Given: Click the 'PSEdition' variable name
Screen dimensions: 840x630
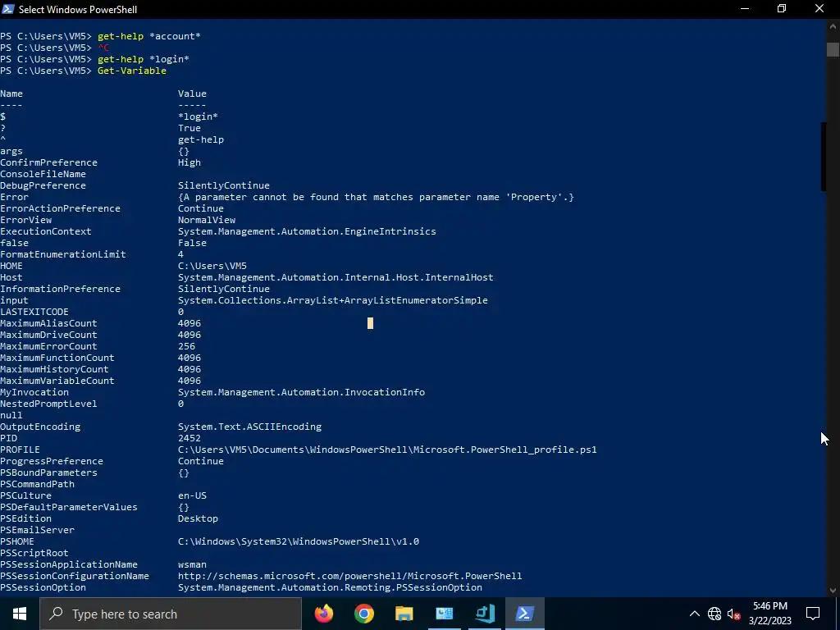Looking at the screenshot, I should pos(25,518).
